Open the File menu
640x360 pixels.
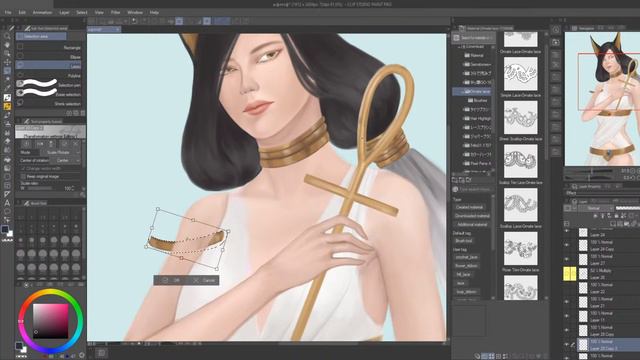tap(8, 13)
